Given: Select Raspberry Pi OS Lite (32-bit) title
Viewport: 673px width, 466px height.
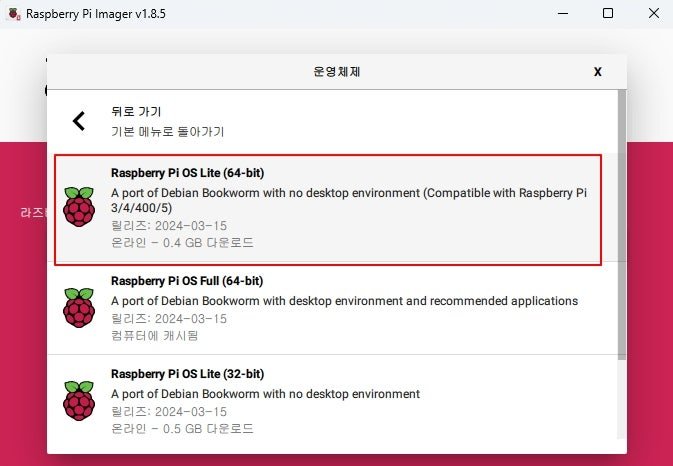Looking at the screenshot, I should point(188,374).
